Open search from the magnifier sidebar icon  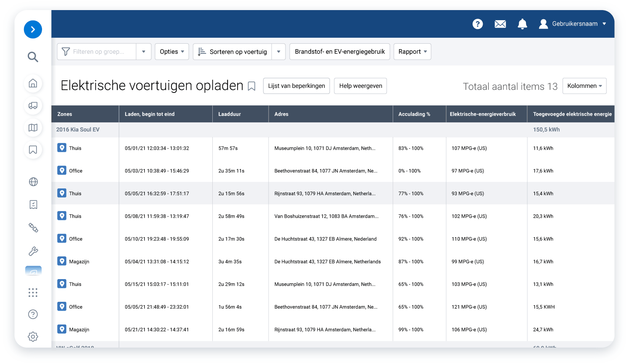pyautogui.click(x=33, y=57)
